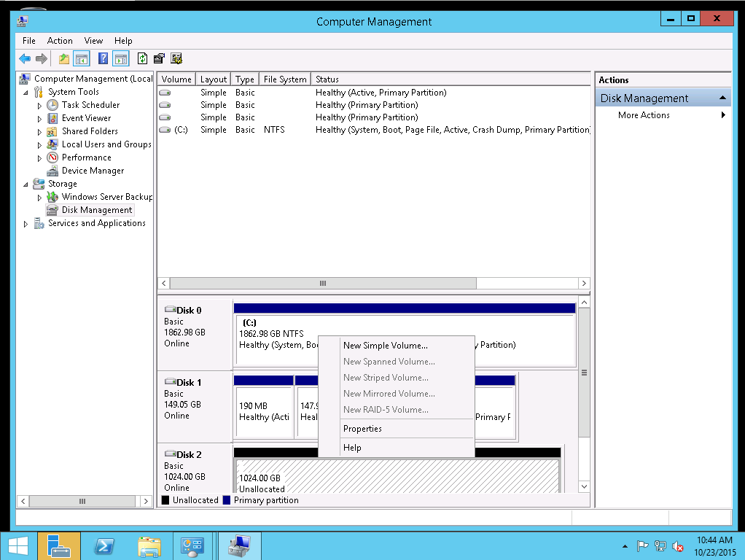Click the Back arrow toolbar icon
745x560 pixels.
point(25,59)
